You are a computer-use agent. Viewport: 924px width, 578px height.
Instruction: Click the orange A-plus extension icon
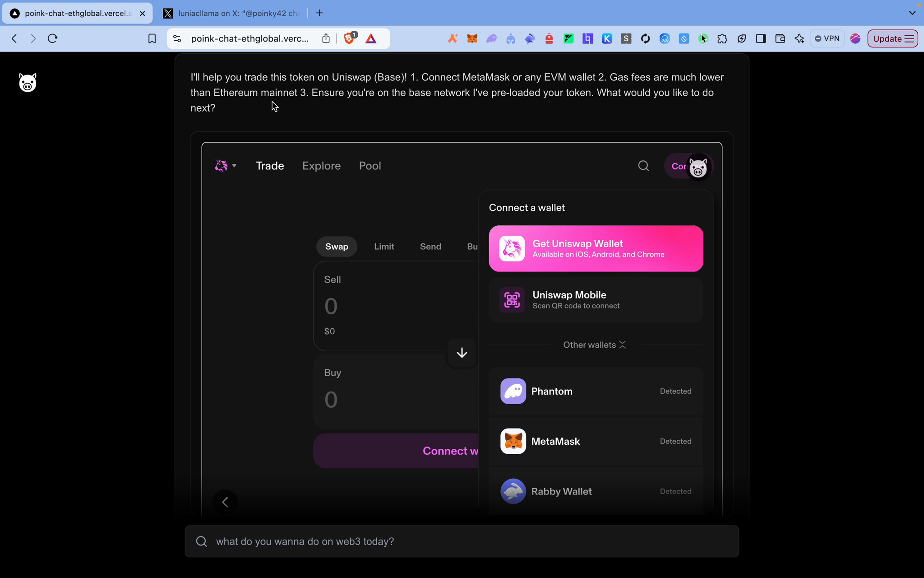click(453, 39)
